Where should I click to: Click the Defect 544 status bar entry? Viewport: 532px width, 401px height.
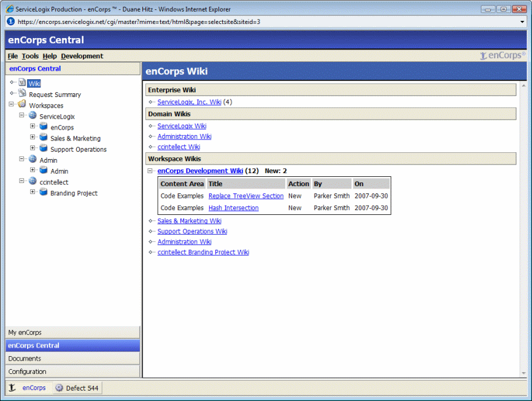pos(77,387)
